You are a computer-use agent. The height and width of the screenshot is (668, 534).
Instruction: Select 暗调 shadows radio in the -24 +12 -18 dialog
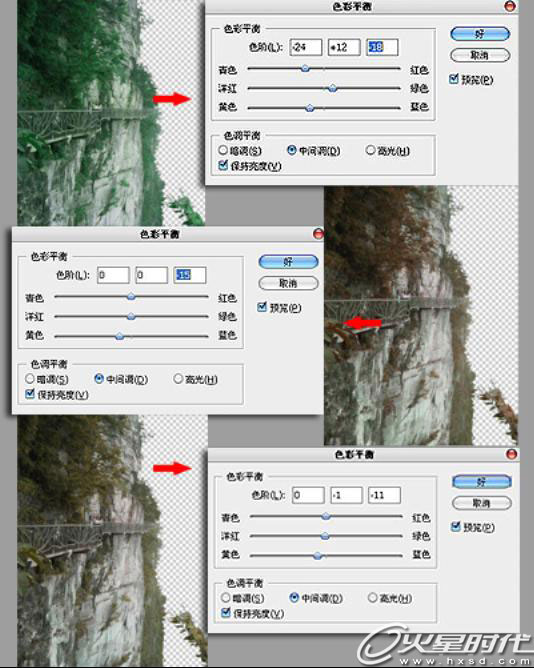click(x=223, y=150)
